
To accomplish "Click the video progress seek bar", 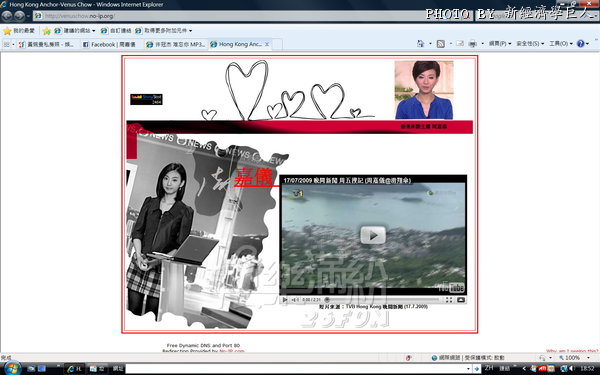I will coord(383,300).
